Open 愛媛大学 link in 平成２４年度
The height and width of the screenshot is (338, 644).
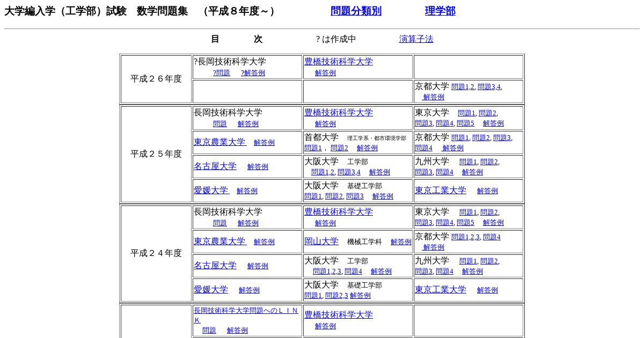211,290
